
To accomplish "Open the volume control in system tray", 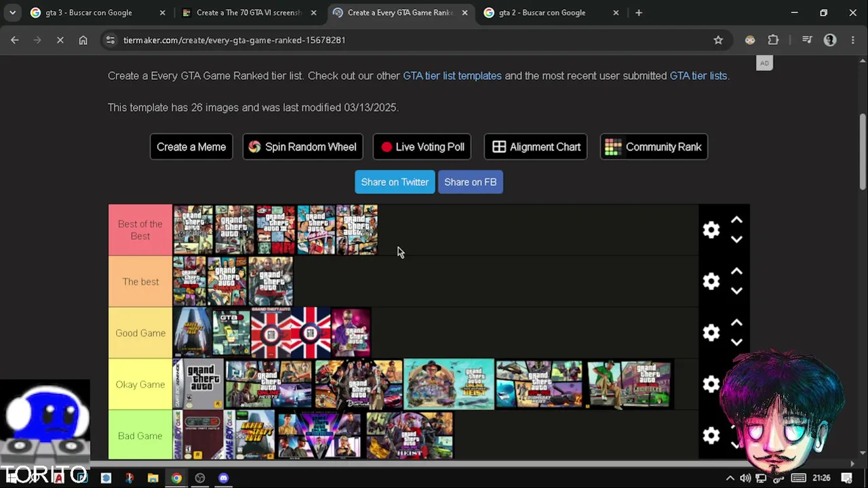I will [745, 478].
